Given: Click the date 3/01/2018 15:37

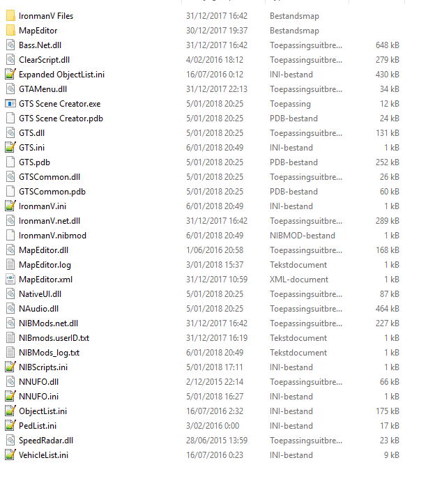Looking at the screenshot, I should click(215, 264).
